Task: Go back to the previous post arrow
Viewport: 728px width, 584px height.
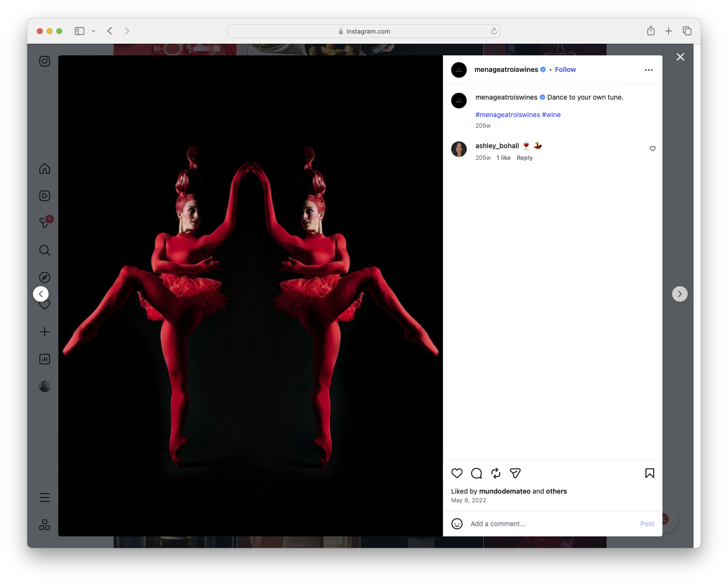Action: 41,293
